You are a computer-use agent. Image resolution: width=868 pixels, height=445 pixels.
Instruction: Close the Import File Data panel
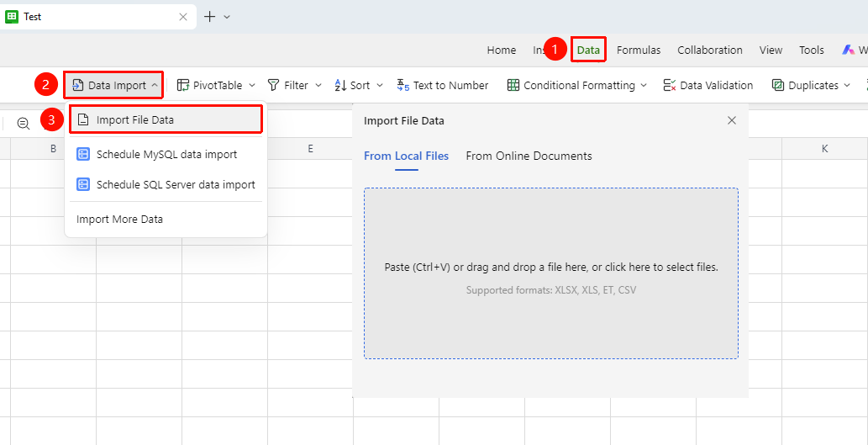click(x=732, y=120)
